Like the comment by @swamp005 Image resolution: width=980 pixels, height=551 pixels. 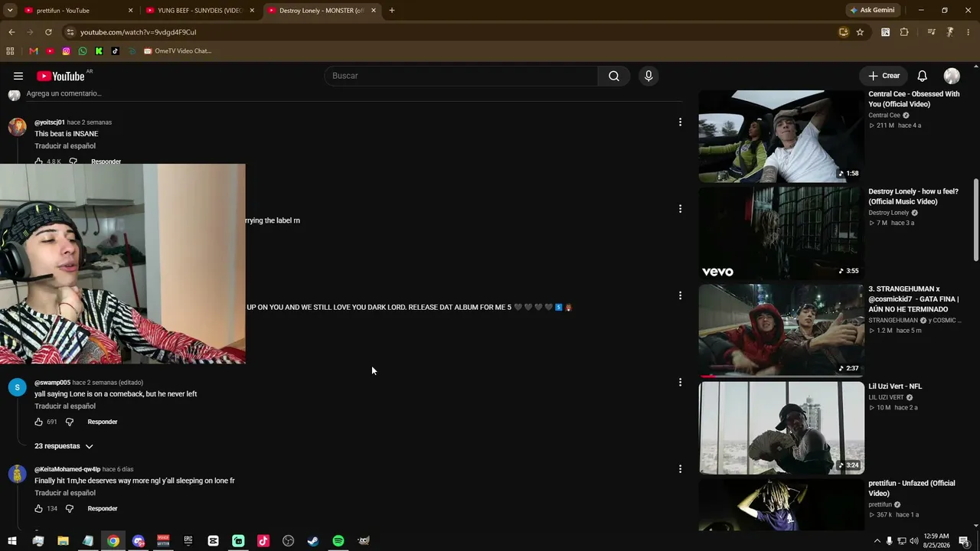tap(39, 422)
